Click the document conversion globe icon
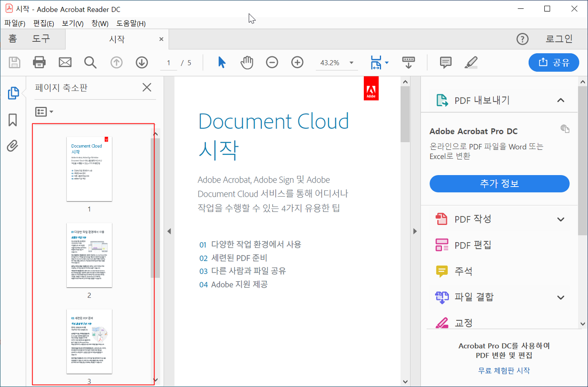 coord(565,129)
